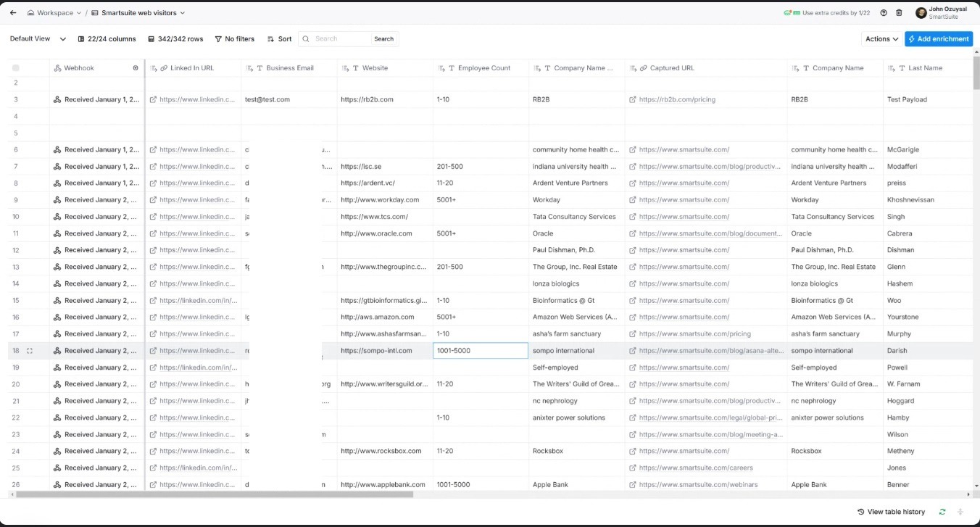Open the Sort menu
The image size is (980, 527).
(279, 39)
